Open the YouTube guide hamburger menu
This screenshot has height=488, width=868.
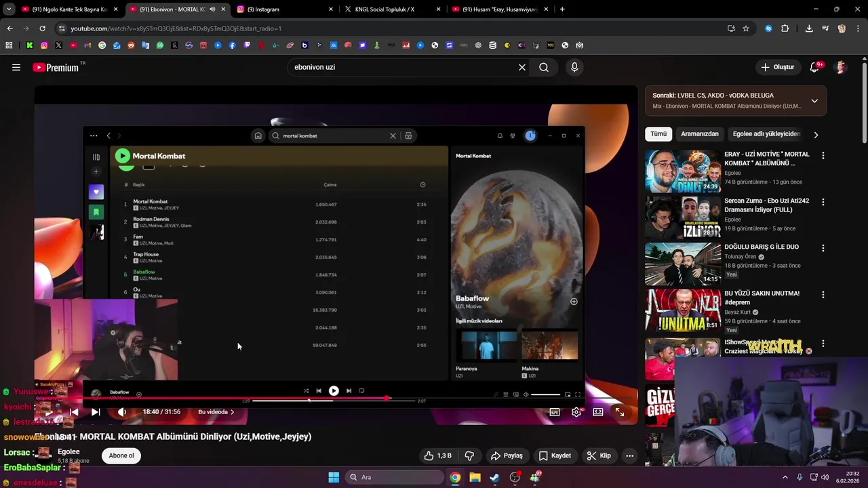[x=16, y=67]
